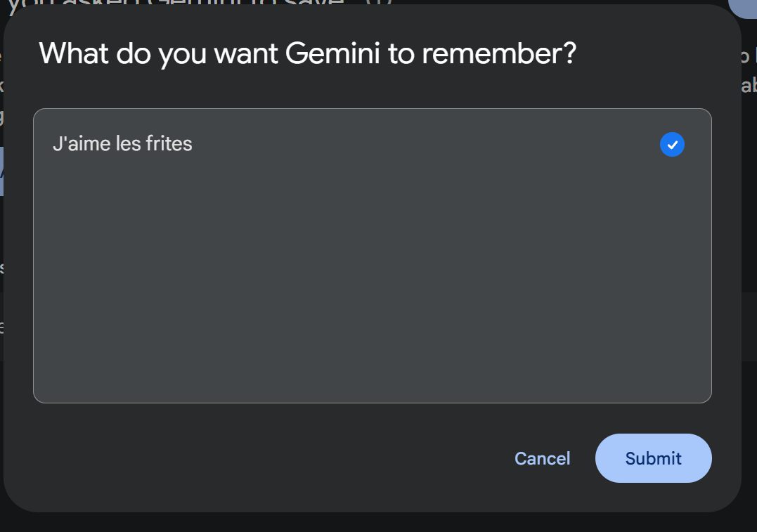Click the "J'aime les frites" text
This screenshot has width=757, height=532.
tap(122, 144)
